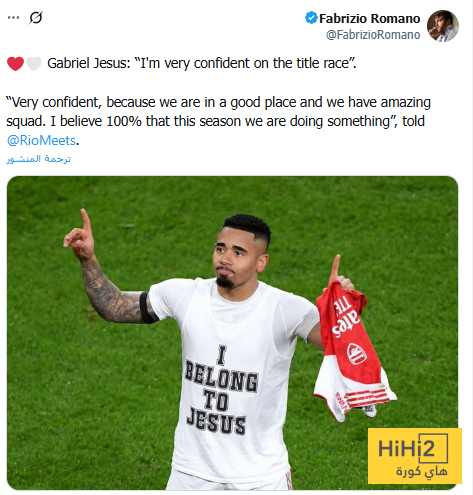The image size is (473, 495).
Task: Click the Fabrizio Romano display name
Action: coord(369,19)
